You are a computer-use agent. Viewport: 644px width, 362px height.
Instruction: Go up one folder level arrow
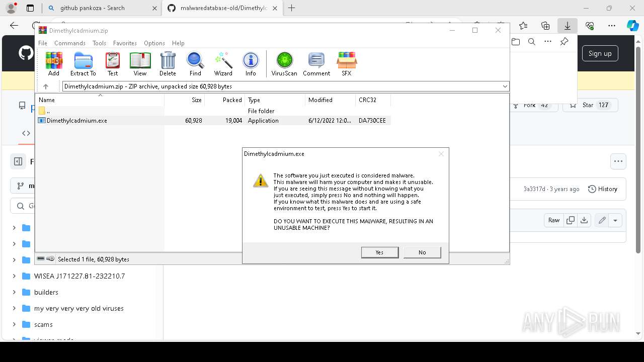pyautogui.click(x=46, y=86)
